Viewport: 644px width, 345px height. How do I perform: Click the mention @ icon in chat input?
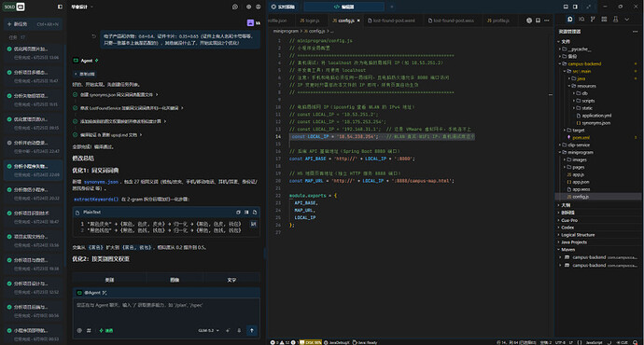point(79,330)
